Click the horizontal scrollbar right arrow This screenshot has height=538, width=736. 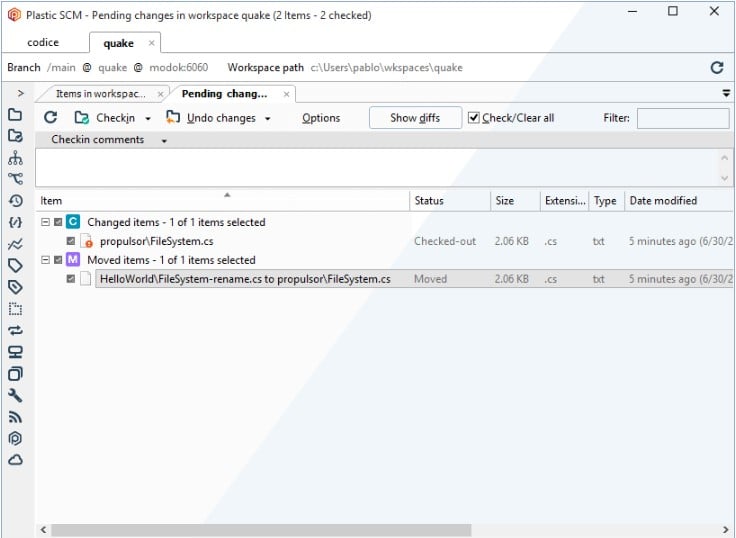point(726,530)
